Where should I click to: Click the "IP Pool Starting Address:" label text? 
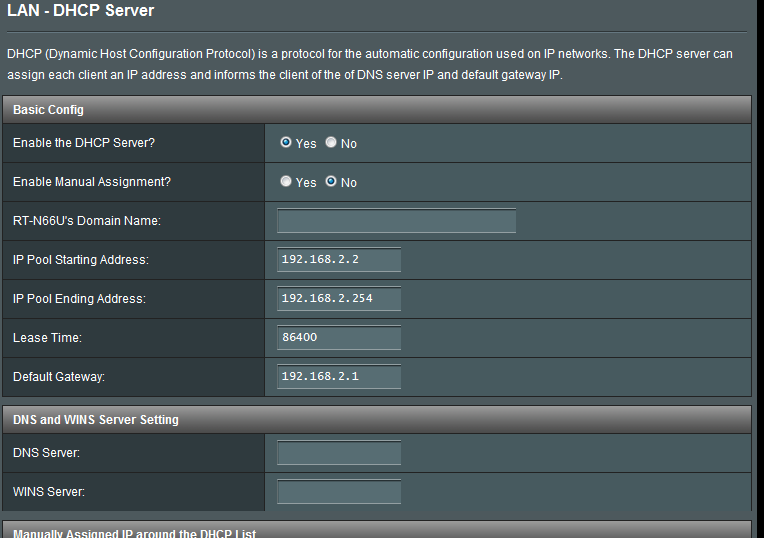coord(80,260)
